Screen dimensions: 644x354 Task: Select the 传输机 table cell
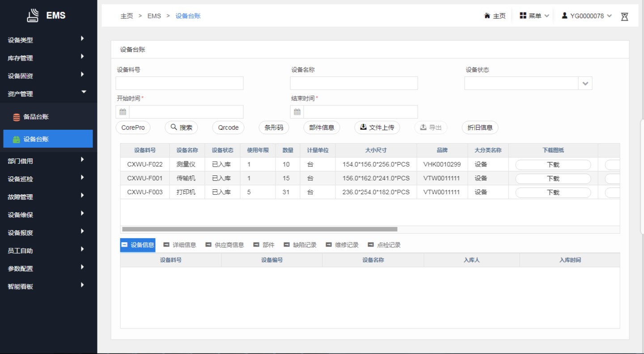pos(187,178)
